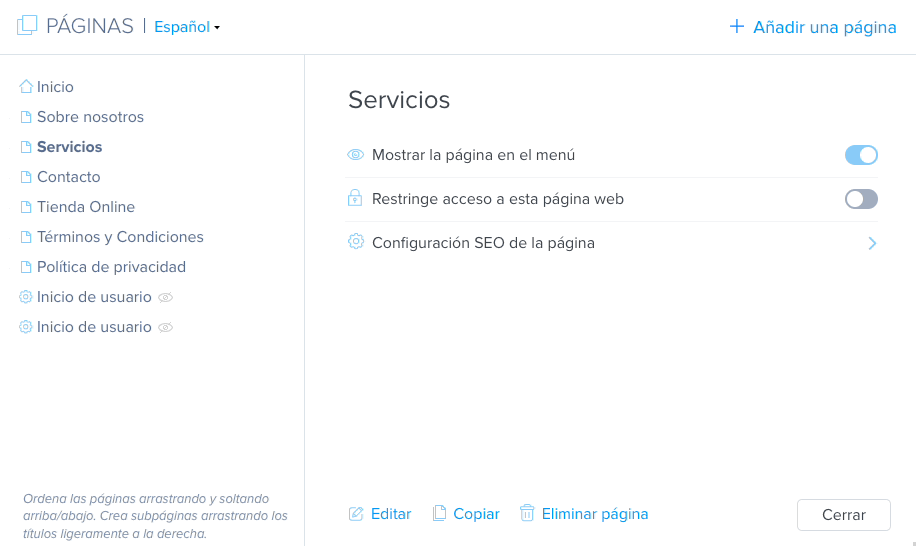Select the Tienda Online page entry
The width and height of the screenshot is (916, 546).
(86, 207)
